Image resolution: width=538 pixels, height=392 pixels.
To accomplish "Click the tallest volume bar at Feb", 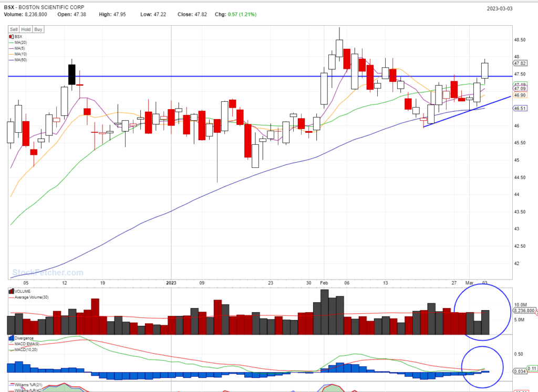I will [324, 312].
